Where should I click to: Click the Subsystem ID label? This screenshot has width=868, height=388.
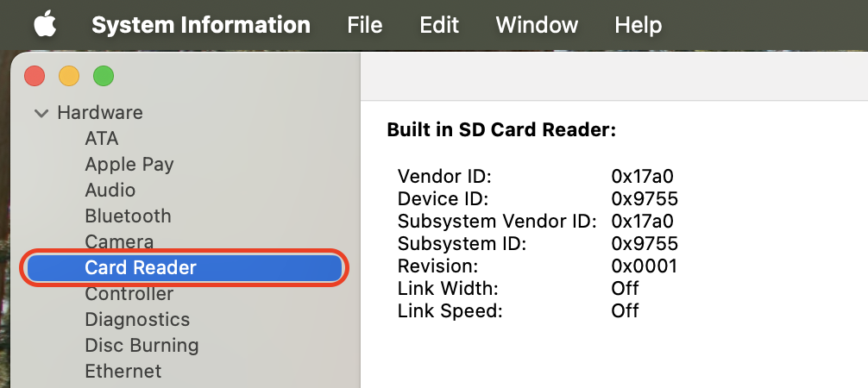point(462,244)
